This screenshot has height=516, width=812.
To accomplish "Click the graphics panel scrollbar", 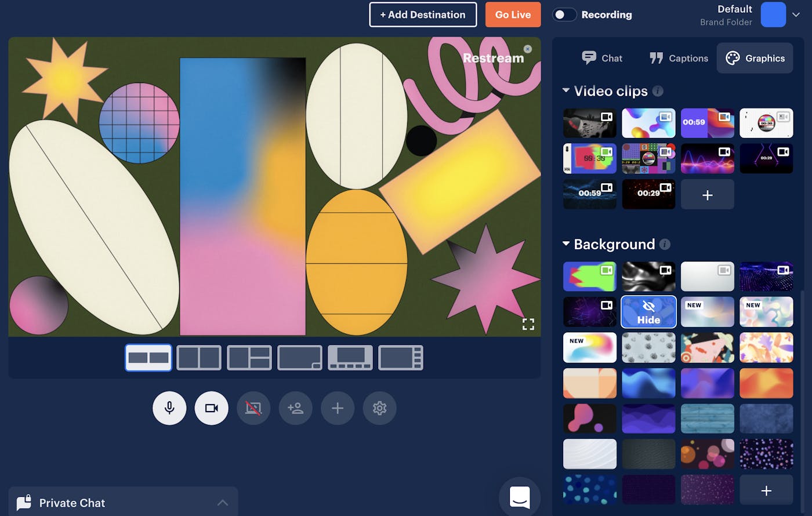I will [802, 400].
